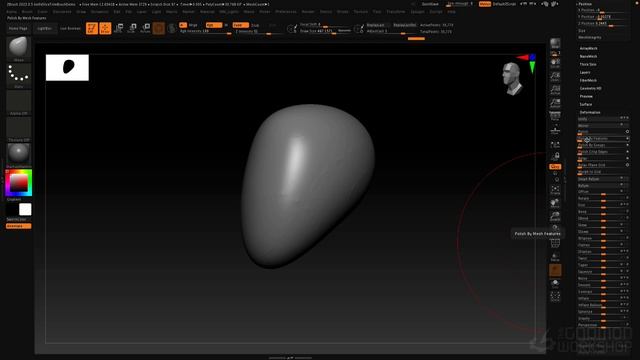Open the Transform menu
640x360 pixels.
coord(396,12)
